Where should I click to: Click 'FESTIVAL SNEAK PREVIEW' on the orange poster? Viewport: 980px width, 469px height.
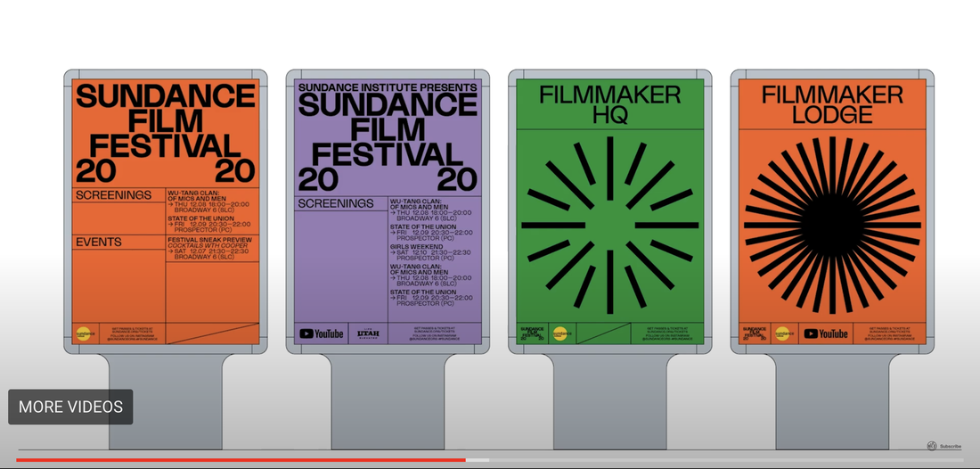[210, 240]
